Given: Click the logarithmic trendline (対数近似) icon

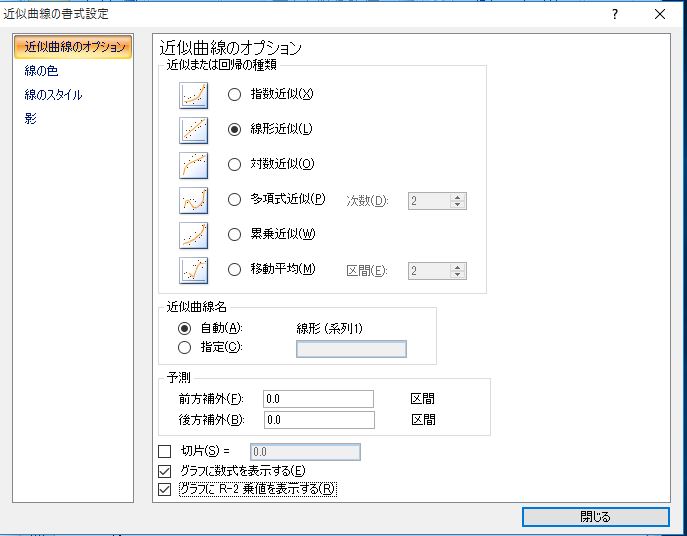Looking at the screenshot, I should 193,165.
